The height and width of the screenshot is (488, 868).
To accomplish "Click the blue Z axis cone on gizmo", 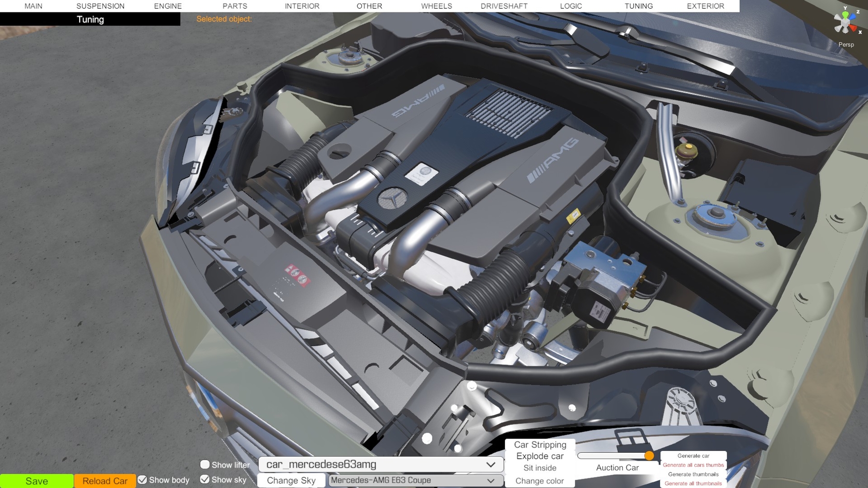I will (x=853, y=16).
